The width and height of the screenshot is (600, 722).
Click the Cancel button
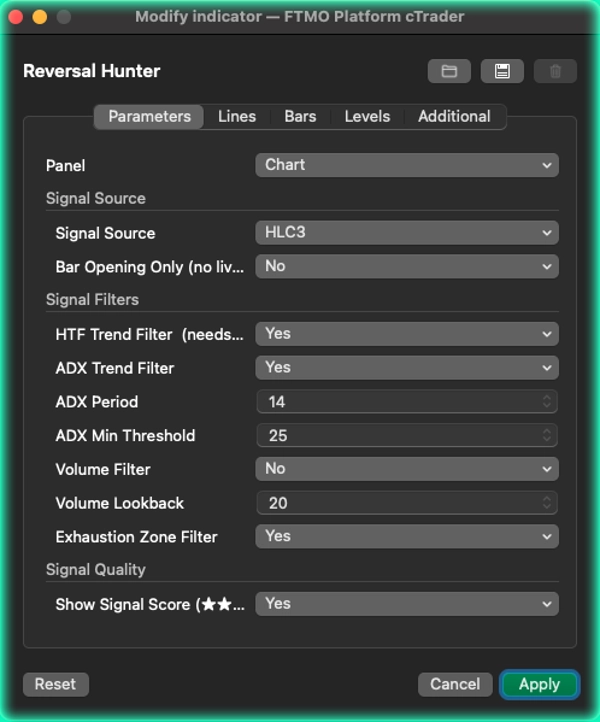click(455, 684)
